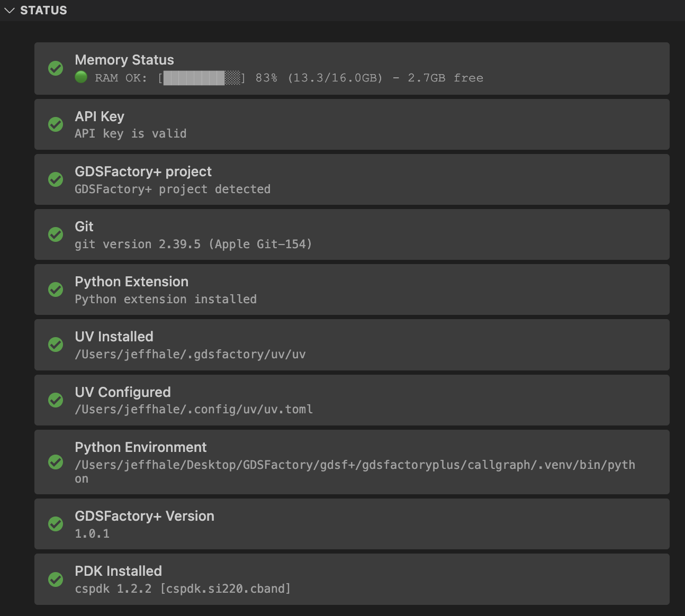The height and width of the screenshot is (616, 685).
Task: Select the STATUS panel header title
Action: [x=43, y=11]
